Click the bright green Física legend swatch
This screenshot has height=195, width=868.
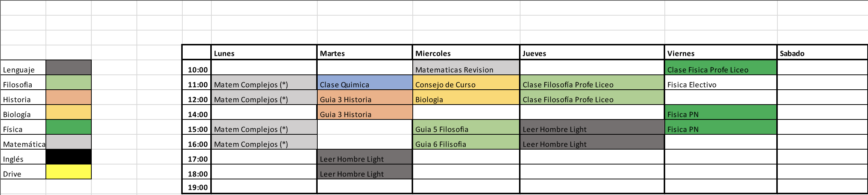click(x=69, y=127)
